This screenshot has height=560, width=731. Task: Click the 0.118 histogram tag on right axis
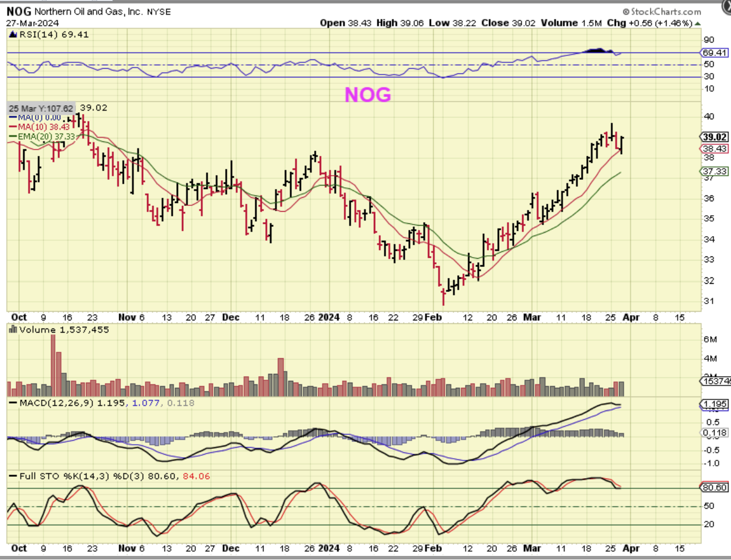pos(715,433)
